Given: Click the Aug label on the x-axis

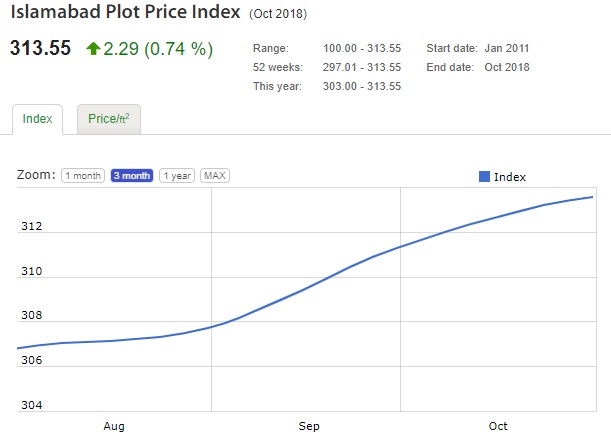Looking at the screenshot, I should (114, 426).
